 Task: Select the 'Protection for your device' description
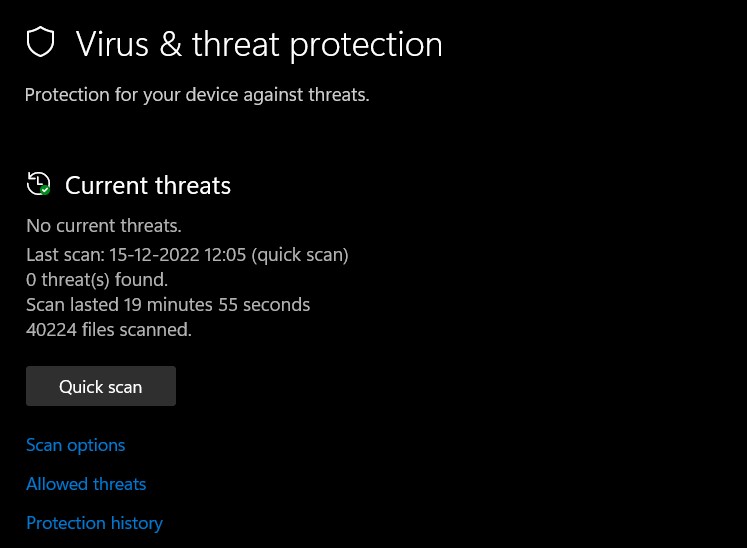point(197,95)
